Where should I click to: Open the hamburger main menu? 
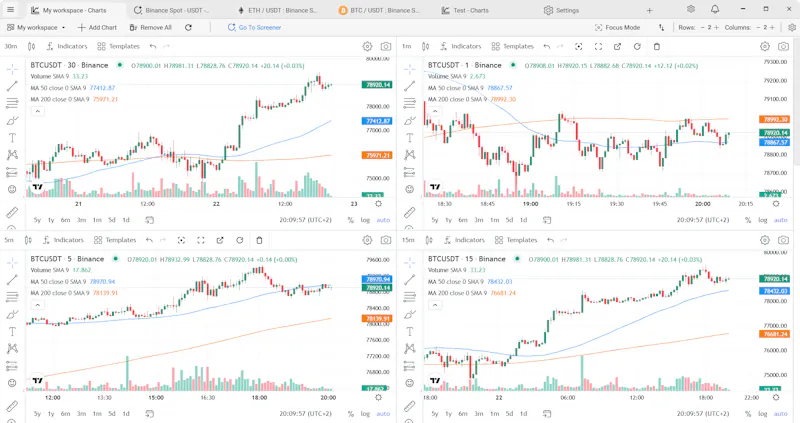click(10, 10)
